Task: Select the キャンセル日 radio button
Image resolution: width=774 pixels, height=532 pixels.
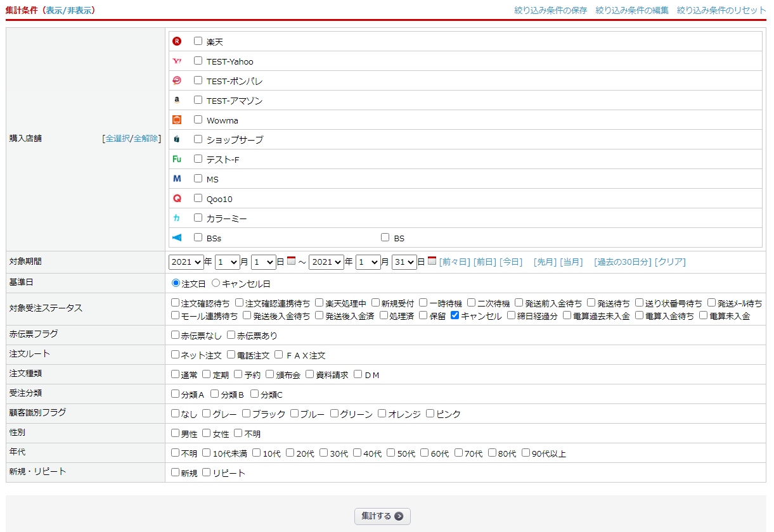Action: [x=216, y=283]
